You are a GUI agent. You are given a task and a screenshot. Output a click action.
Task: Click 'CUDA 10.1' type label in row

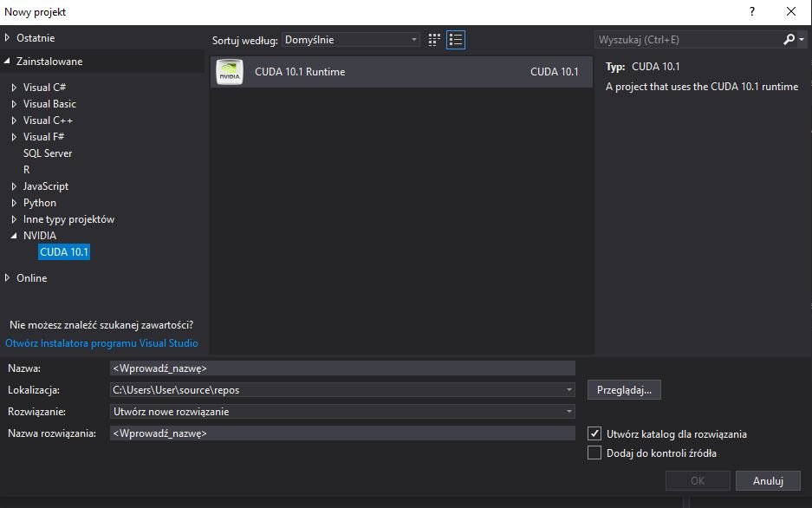pos(554,72)
